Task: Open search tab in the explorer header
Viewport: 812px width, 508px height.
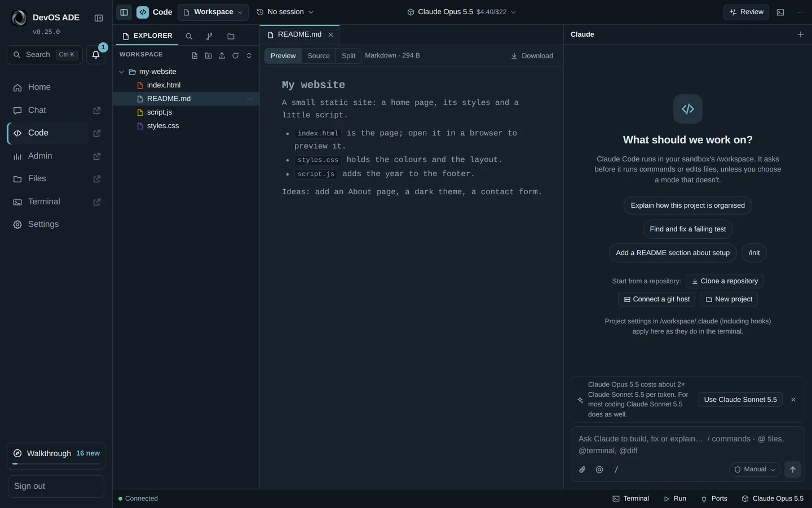Action: point(189,36)
